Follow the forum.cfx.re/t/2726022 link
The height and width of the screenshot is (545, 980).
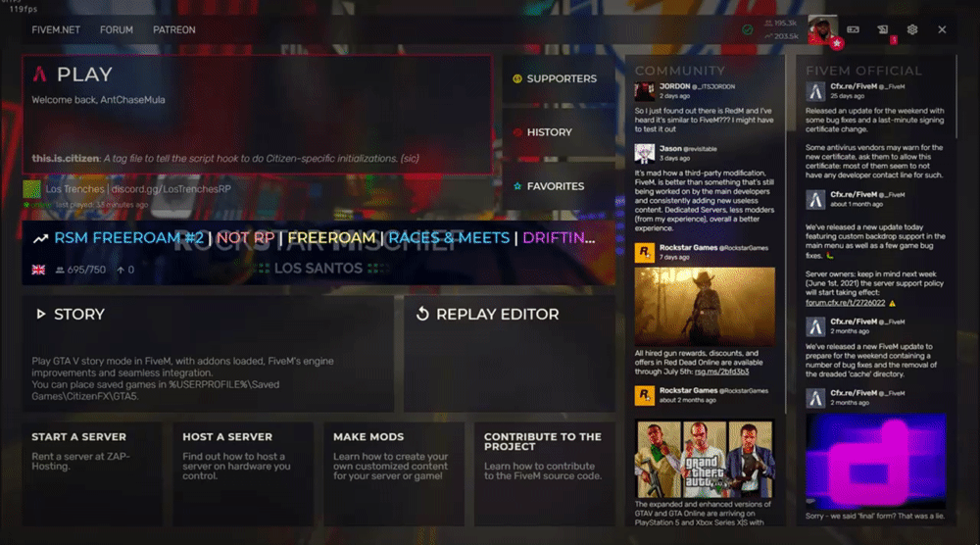coord(845,303)
